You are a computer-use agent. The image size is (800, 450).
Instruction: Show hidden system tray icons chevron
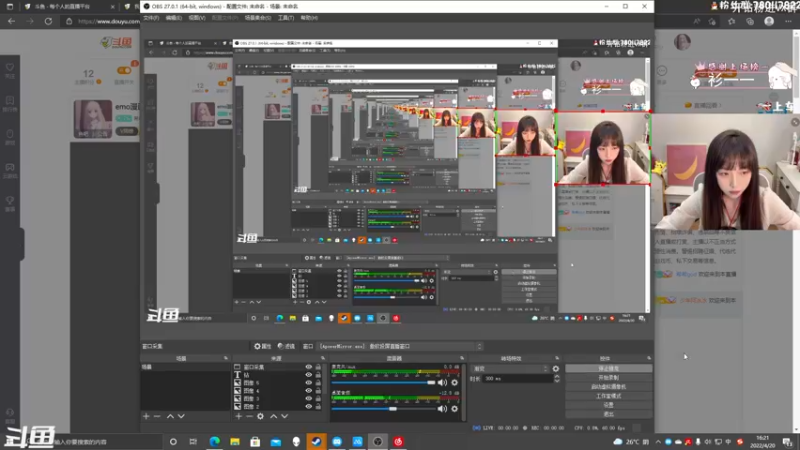pyautogui.click(x=658, y=442)
